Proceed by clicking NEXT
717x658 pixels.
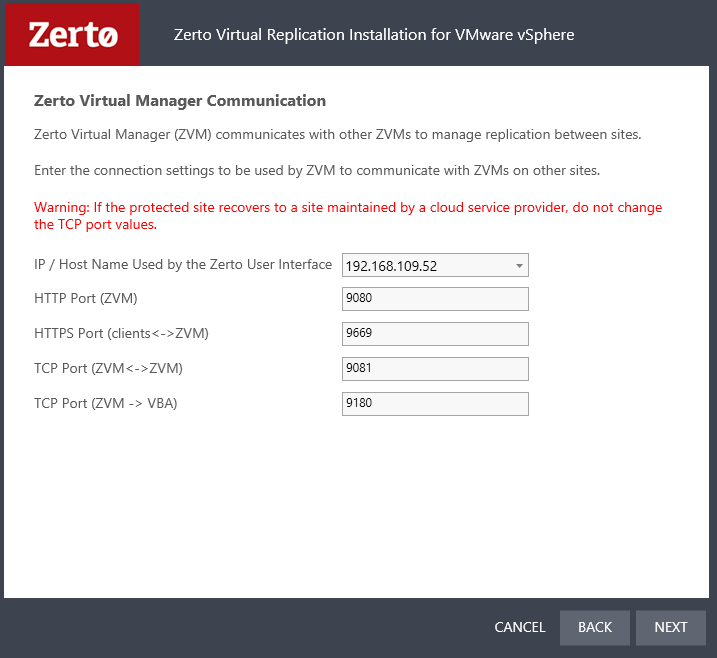pyautogui.click(x=670, y=627)
